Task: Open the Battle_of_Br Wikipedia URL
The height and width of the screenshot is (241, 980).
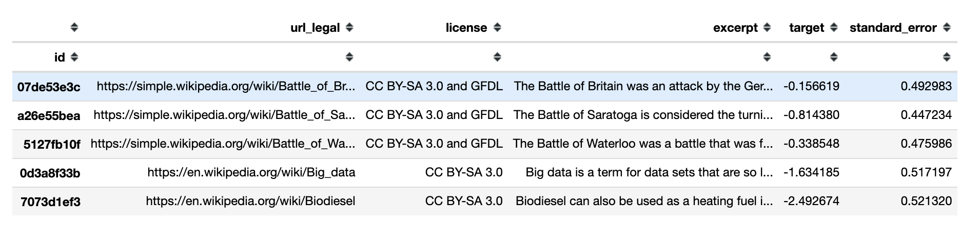Action: [226, 86]
